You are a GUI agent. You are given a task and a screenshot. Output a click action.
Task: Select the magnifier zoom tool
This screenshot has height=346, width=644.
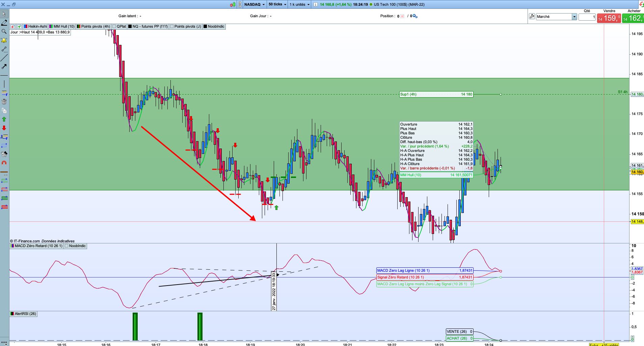(4, 31)
